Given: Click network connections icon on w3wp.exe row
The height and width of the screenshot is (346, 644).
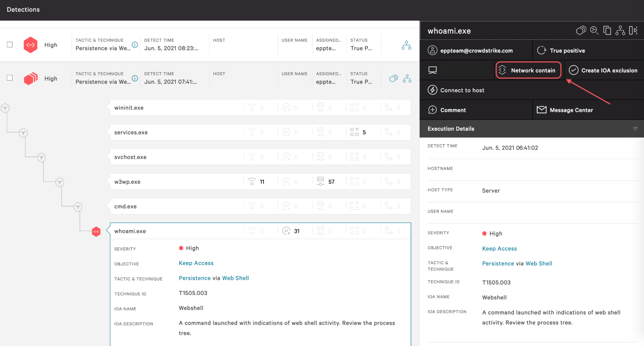Looking at the screenshot, I should [x=252, y=182].
